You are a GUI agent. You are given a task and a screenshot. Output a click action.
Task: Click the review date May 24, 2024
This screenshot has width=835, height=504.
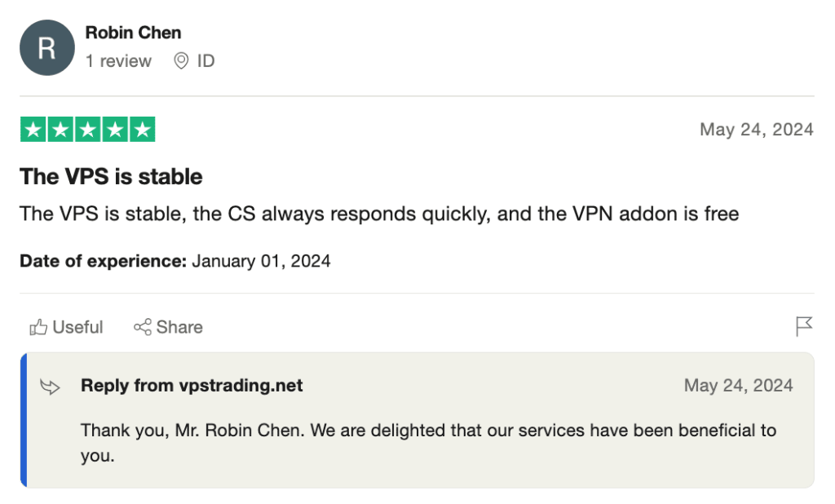756,130
